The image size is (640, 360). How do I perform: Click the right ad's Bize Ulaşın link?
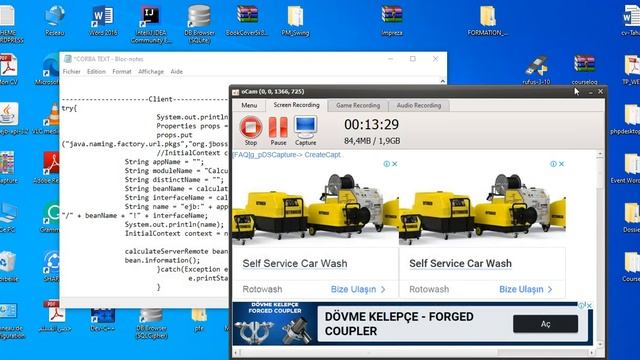pyautogui.click(x=526, y=289)
